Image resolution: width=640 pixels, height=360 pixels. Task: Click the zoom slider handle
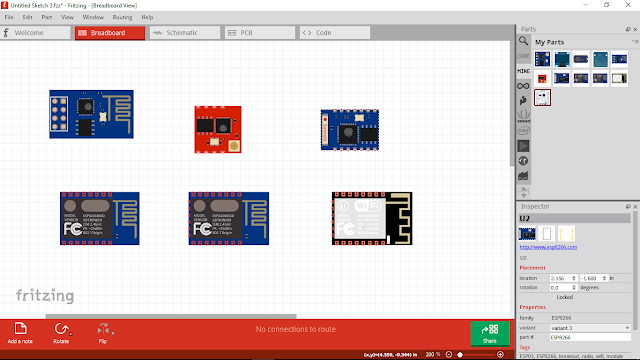pyautogui.click(x=460, y=355)
